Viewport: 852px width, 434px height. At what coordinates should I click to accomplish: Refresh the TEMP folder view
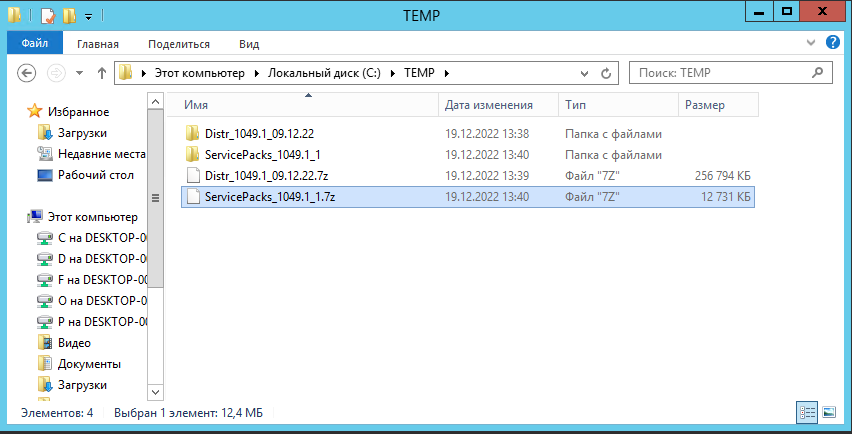(x=606, y=73)
